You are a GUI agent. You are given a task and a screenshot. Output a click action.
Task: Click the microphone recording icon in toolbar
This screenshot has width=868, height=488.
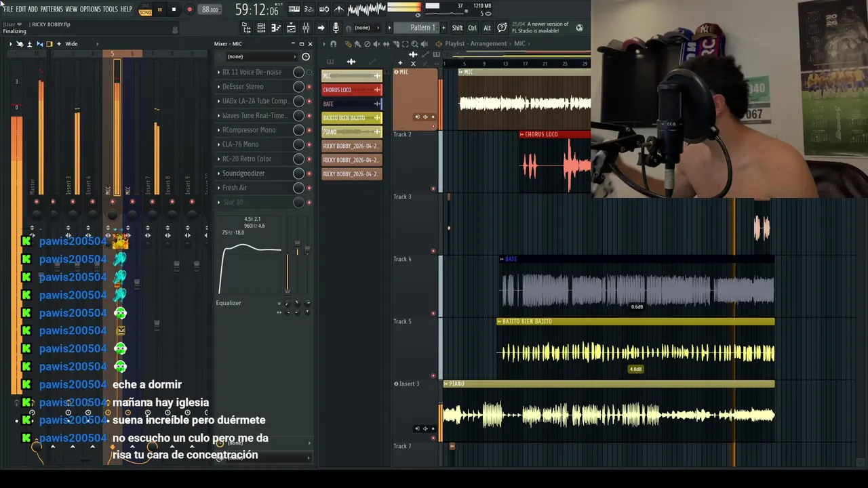336,28
